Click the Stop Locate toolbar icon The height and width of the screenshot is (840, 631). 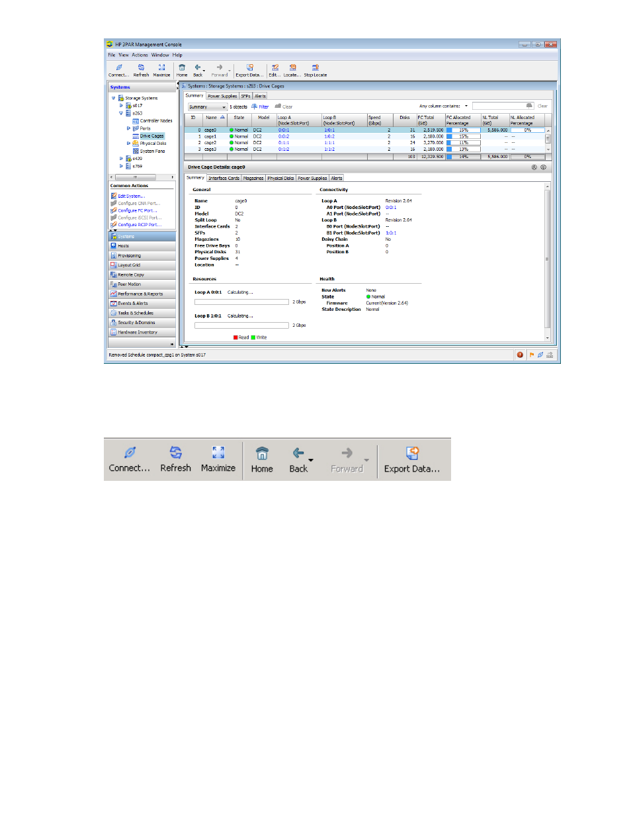coord(315,67)
